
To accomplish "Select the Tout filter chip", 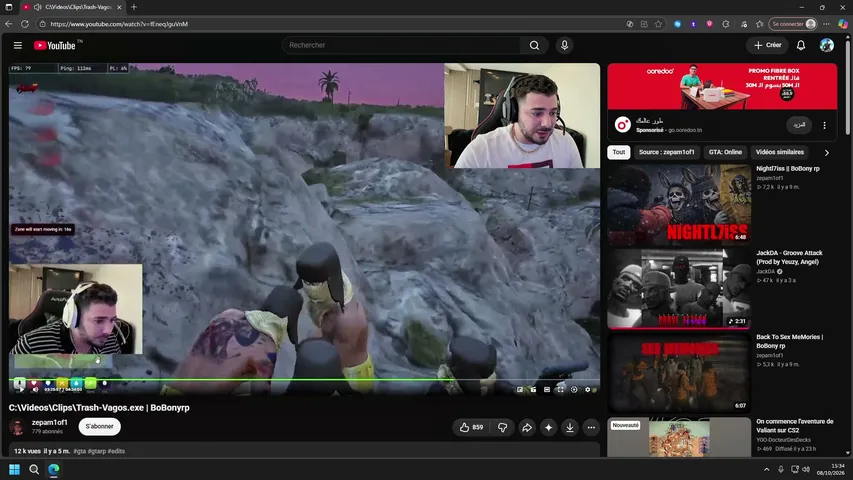I will pos(619,152).
